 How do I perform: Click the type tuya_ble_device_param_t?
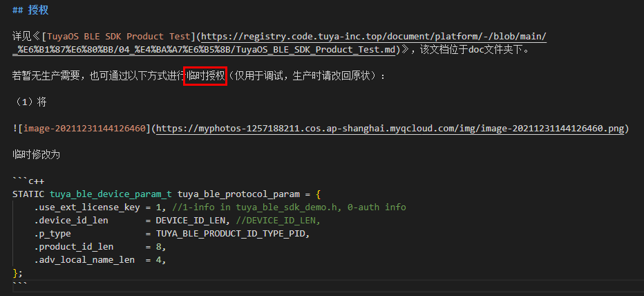111,194
